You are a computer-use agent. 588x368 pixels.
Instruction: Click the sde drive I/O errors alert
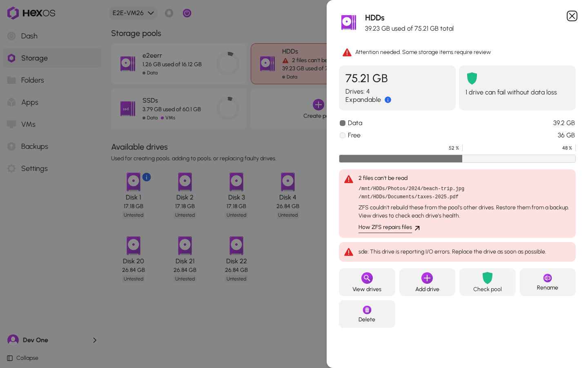[457, 252]
